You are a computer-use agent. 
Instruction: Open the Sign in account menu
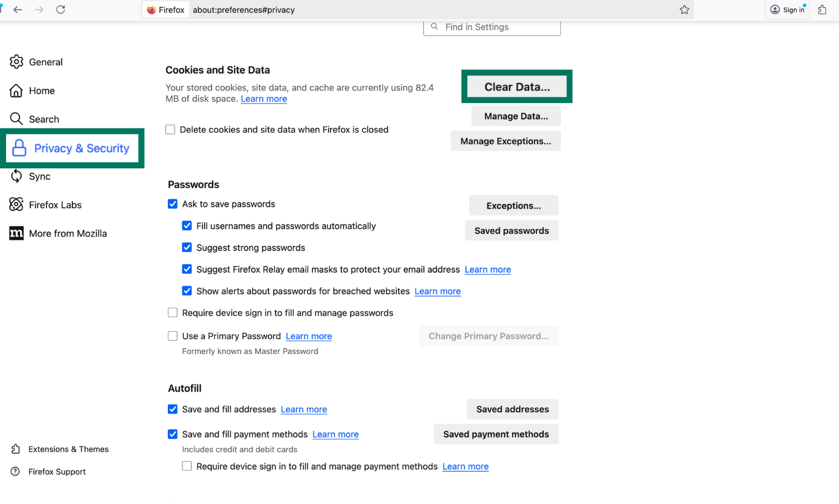coord(787,9)
